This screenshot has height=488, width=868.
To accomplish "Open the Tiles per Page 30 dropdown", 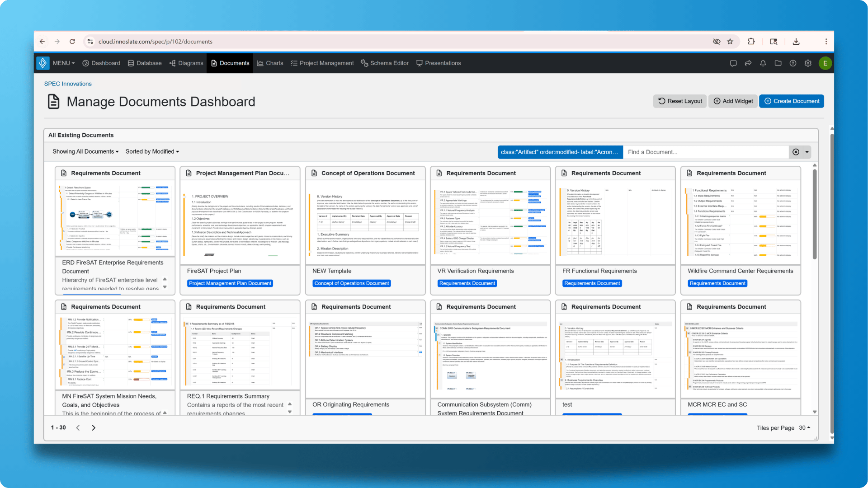I will (x=804, y=428).
